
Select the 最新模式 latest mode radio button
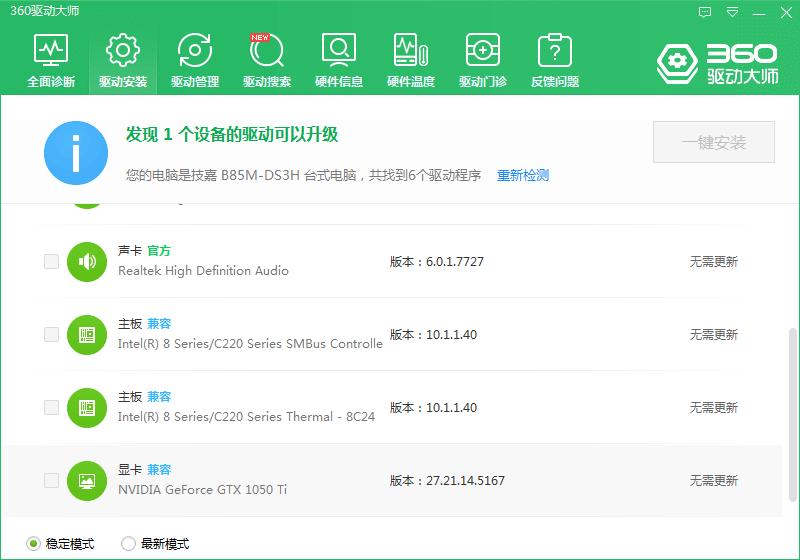point(128,544)
